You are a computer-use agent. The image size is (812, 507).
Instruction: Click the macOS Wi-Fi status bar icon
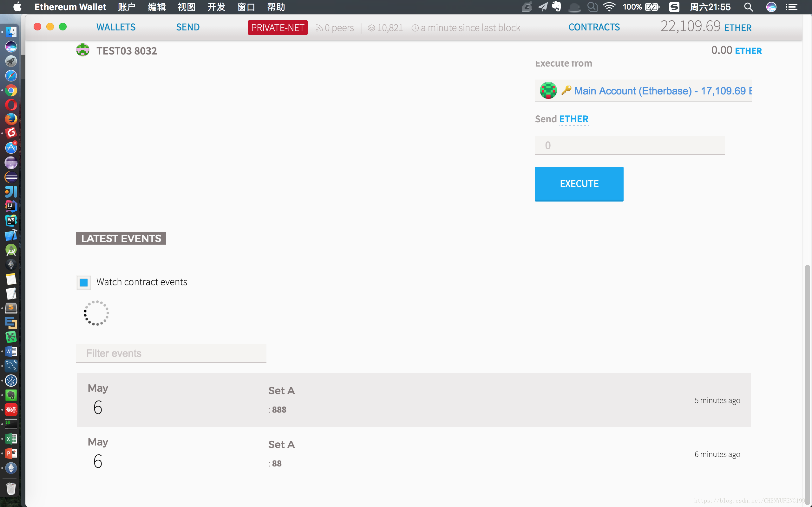click(x=609, y=7)
